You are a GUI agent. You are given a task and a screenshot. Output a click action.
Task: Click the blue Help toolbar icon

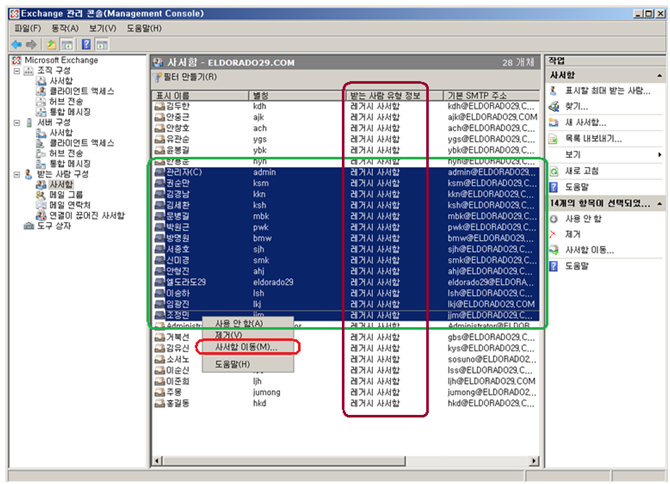(x=86, y=44)
